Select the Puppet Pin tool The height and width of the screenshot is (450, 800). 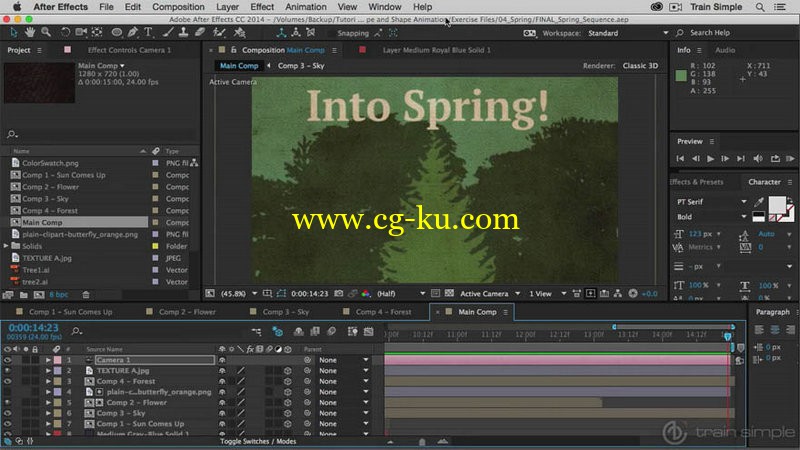pos(239,33)
